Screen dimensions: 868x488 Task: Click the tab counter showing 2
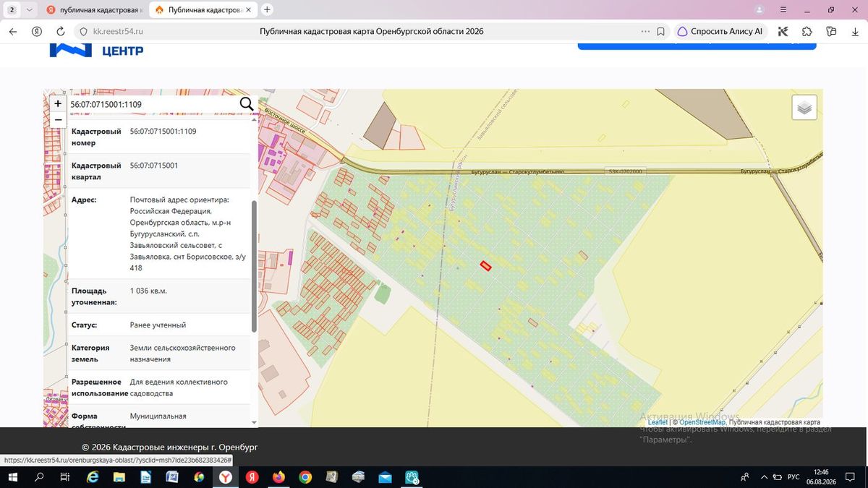(x=13, y=10)
